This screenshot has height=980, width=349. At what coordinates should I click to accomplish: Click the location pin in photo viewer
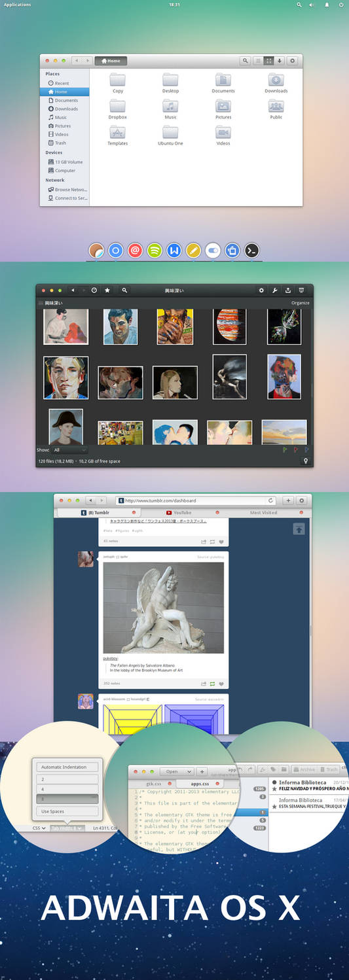coord(305,461)
